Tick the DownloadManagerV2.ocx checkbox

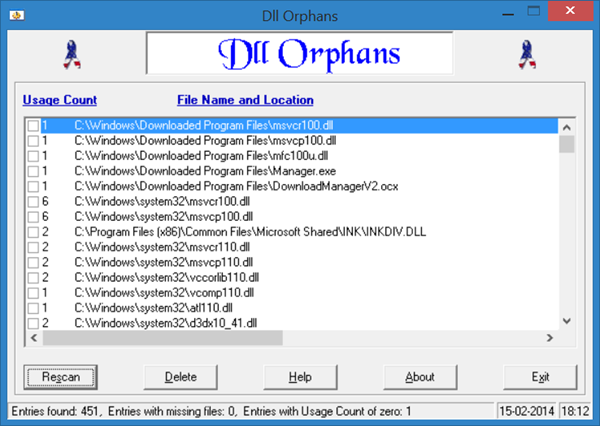[x=33, y=186]
